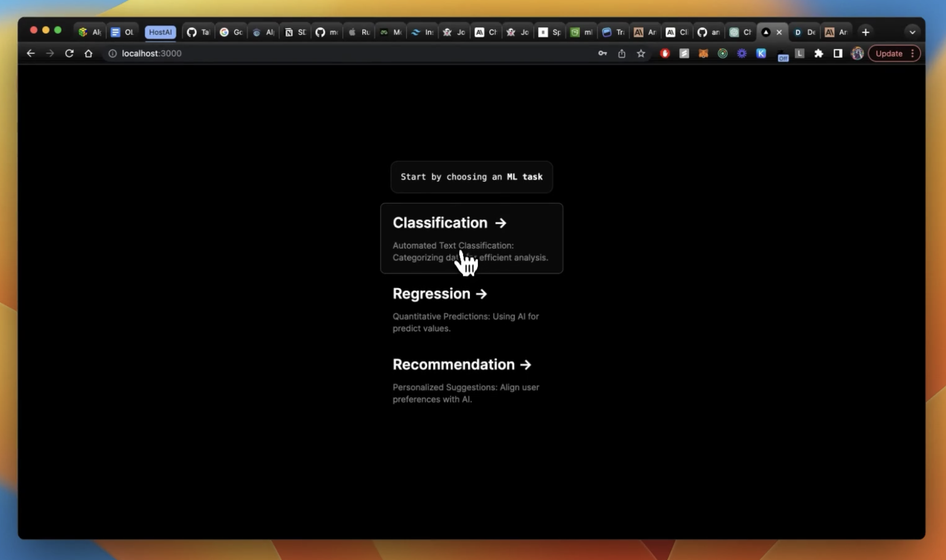Select the Classification task card
This screenshot has height=560, width=946.
pos(471,238)
